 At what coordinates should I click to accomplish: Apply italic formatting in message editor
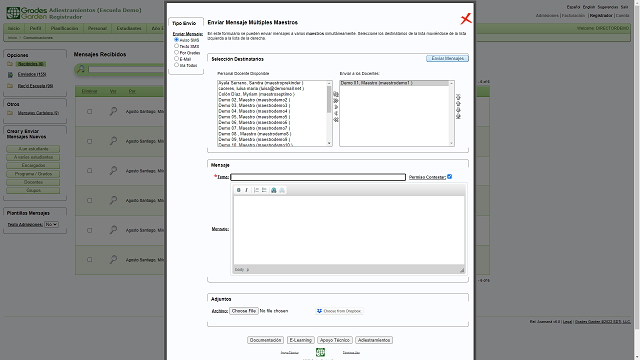pos(246,190)
